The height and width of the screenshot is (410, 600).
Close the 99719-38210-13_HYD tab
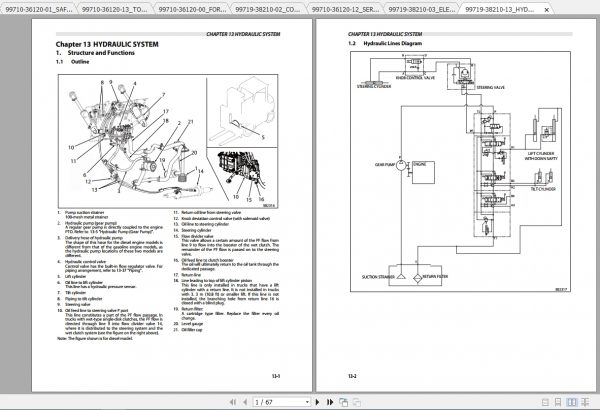[x=547, y=10]
